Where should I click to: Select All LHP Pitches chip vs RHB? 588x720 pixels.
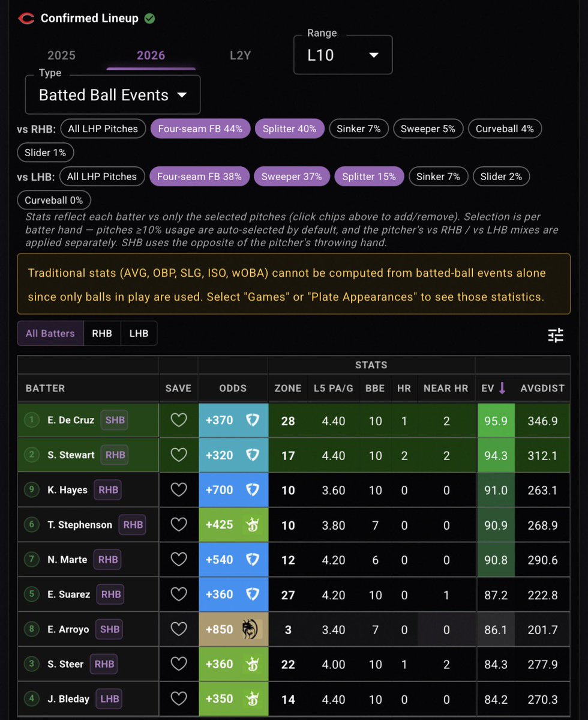[103, 129]
